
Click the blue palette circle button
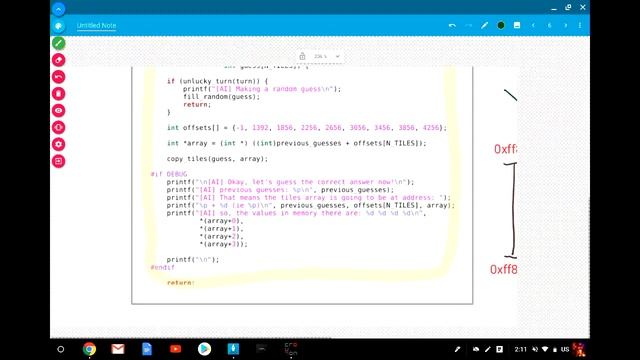coord(58,26)
